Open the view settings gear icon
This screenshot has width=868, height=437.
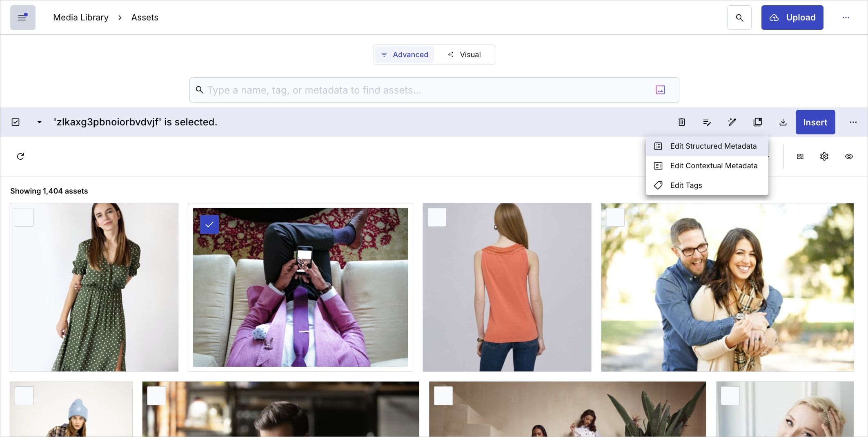coord(824,156)
